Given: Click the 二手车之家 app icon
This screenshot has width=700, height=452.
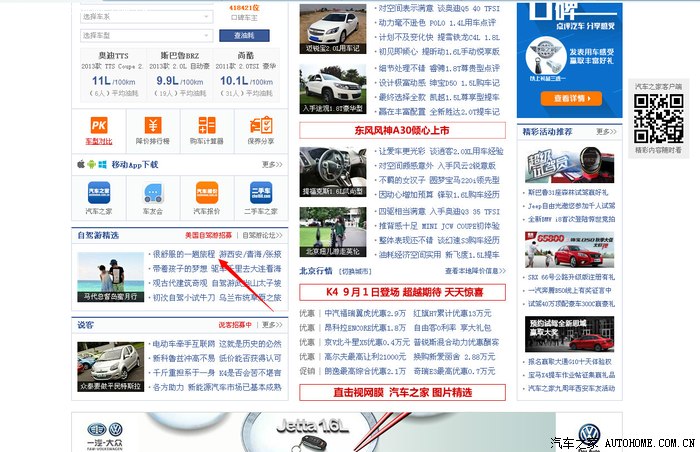Looking at the screenshot, I should [x=261, y=192].
